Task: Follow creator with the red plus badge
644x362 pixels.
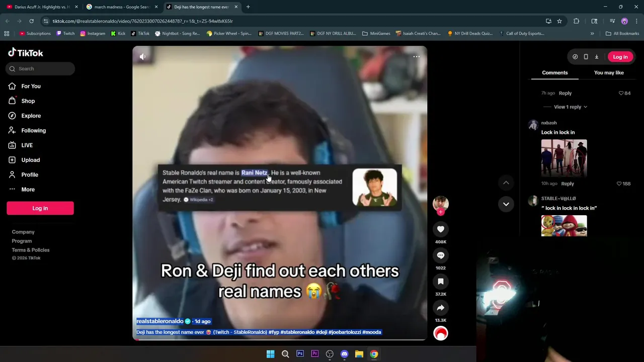Action: click(x=441, y=212)
